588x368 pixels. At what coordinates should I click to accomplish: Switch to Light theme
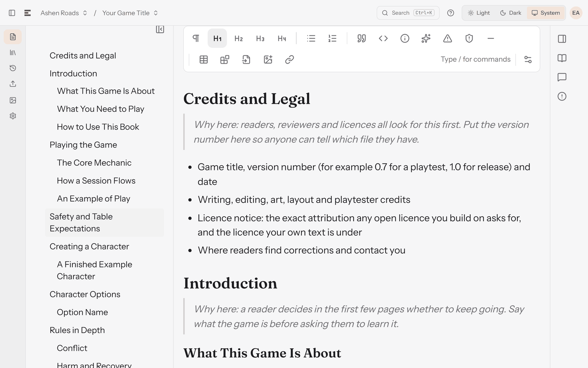(478, 13)
